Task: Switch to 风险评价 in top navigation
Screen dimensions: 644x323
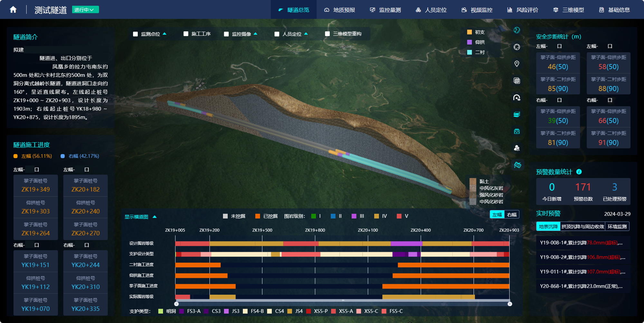Action: (523, 10)
